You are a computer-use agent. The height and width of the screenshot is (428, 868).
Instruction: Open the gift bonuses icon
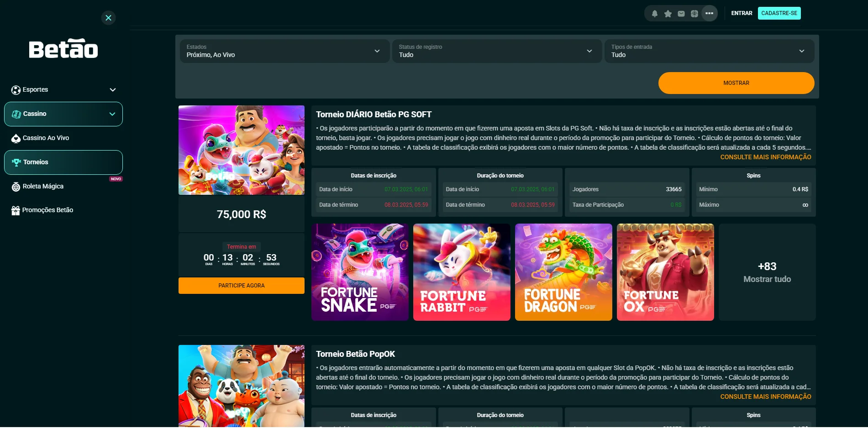[x=694, y=14]
